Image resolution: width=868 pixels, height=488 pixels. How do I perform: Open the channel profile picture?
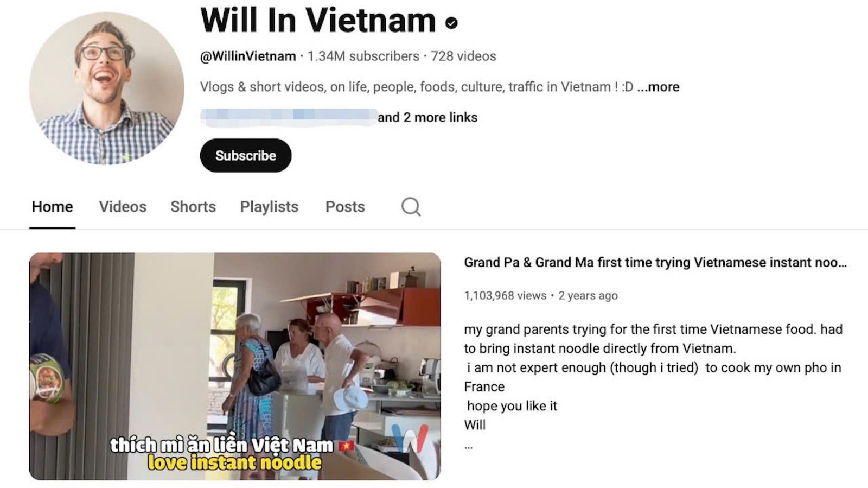tap(107, 88)
